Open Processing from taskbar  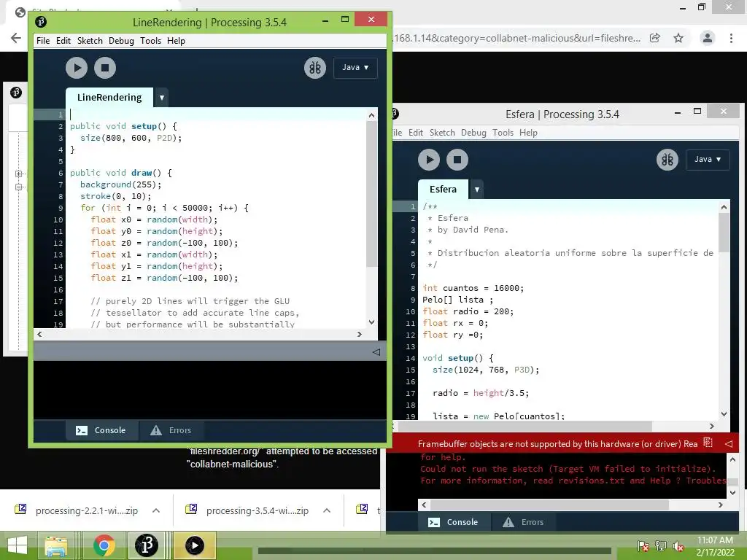tap(147, 545)
